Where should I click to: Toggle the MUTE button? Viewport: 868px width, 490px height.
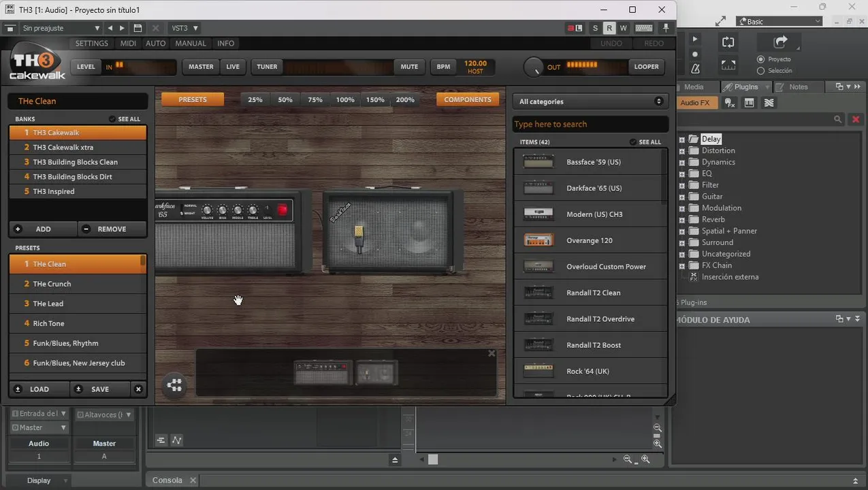409,67
